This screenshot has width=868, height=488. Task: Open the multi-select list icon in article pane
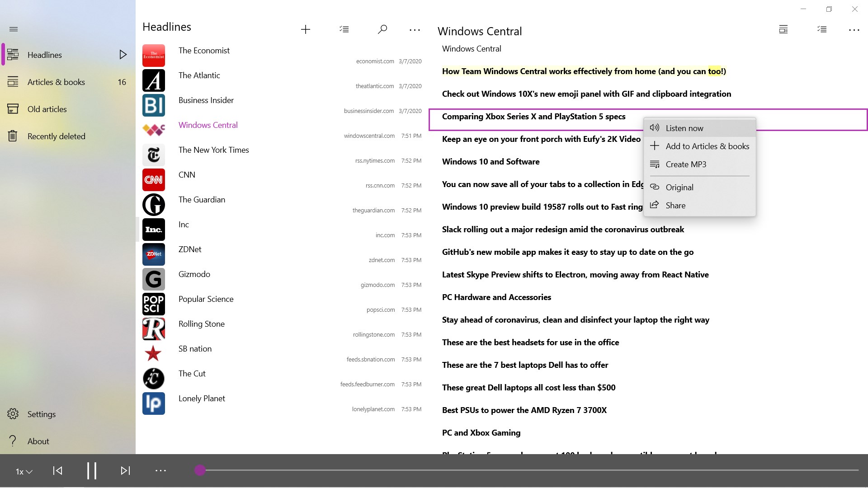click(x=822, y=29)
